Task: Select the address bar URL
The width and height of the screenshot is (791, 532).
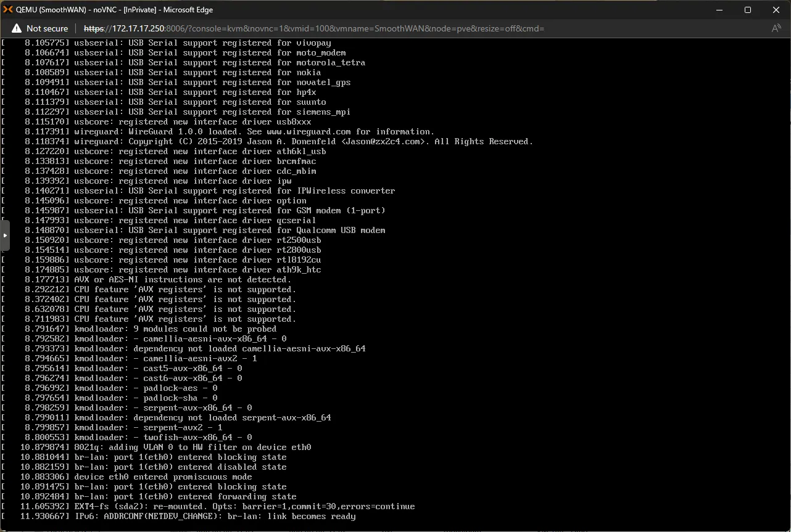Action: 314,28
